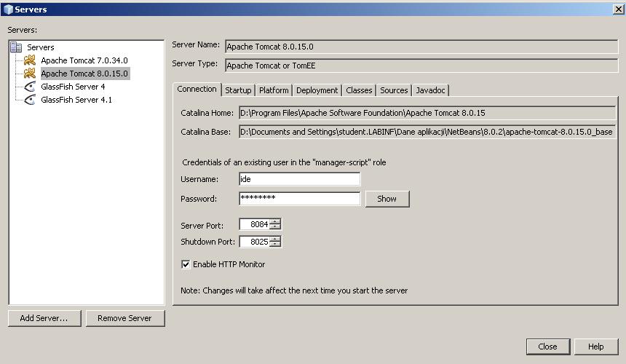Click the "Servers:" label above the list
This screenshot has height=364, width=626.
click(23, 30)
